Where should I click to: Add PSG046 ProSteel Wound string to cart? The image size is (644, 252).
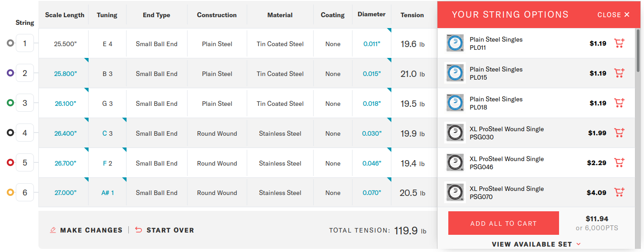coord(619,163)
